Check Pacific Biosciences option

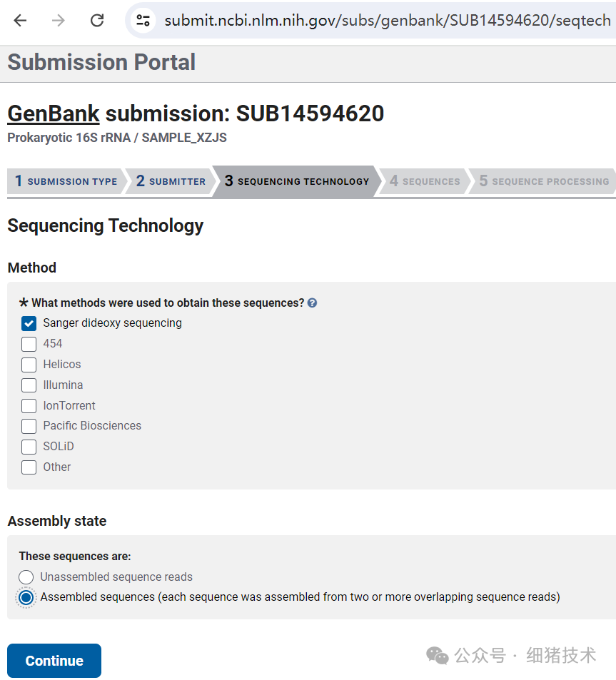[29, 426]
